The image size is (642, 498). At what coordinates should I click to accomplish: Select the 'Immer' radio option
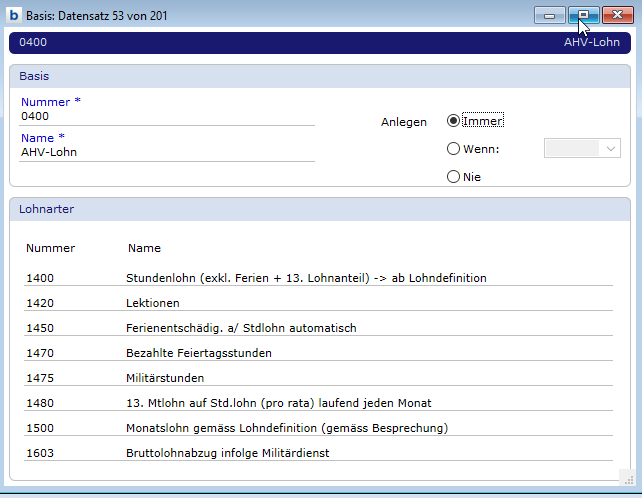pos(454,121)
